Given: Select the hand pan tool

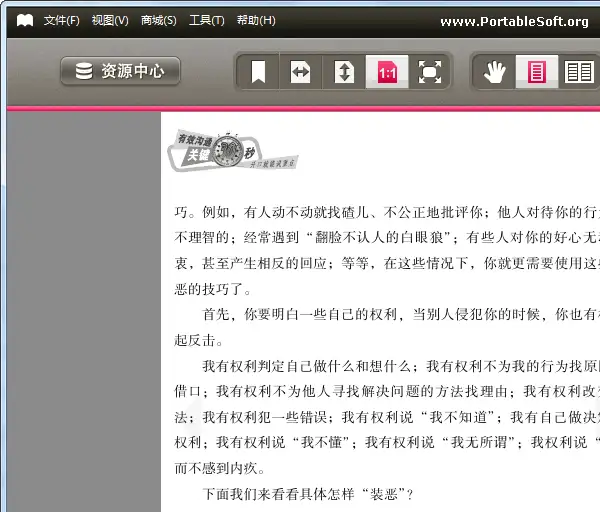Looking at the screenshot, I should [494, 72].
